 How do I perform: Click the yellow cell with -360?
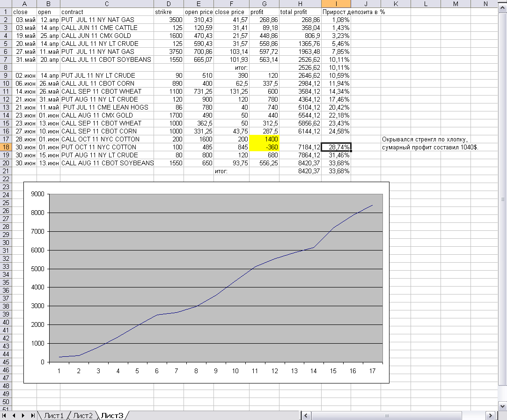click(x=264, y=147)
